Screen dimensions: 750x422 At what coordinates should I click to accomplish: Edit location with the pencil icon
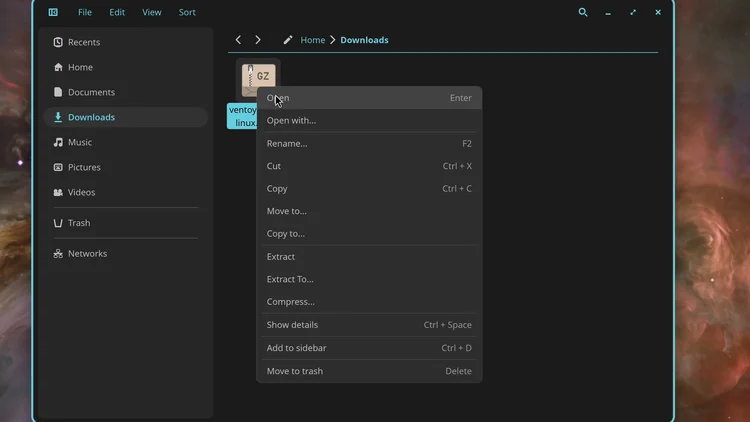tap(287, 40)
